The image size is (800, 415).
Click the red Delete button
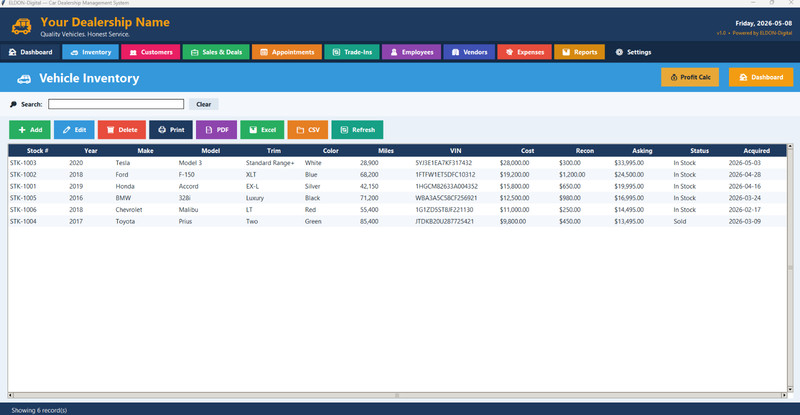(x=122, y=130)
